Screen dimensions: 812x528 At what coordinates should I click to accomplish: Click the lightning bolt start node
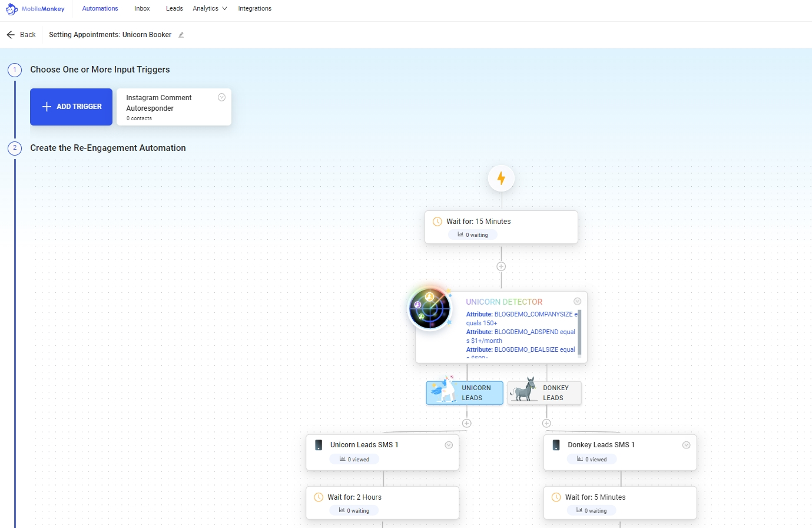pos(501,178)
